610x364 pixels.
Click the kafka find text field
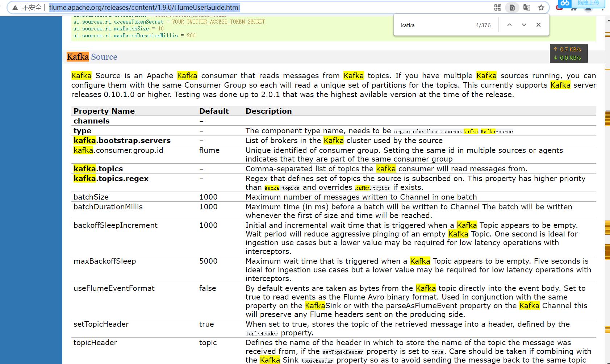click(x=435, y=25)
